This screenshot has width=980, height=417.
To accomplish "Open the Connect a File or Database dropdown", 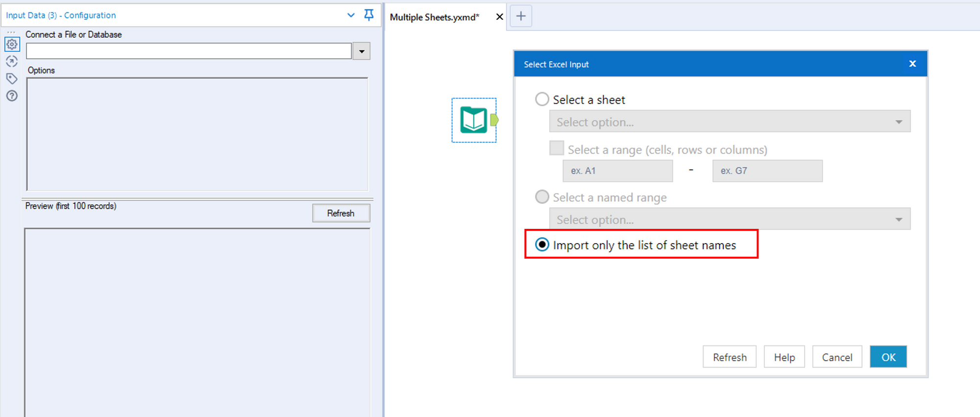I will 362,51.
